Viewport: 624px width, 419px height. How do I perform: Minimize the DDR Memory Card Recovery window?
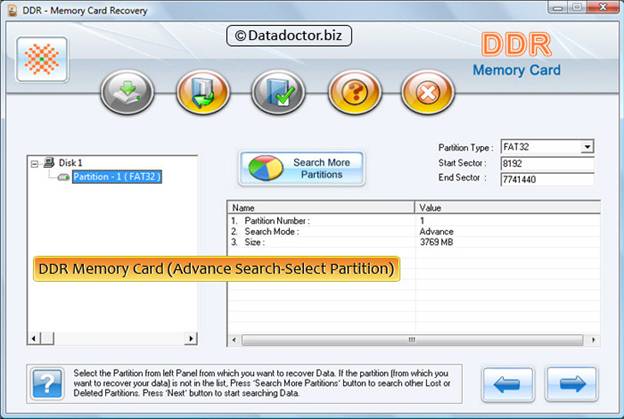coord(558,7)
